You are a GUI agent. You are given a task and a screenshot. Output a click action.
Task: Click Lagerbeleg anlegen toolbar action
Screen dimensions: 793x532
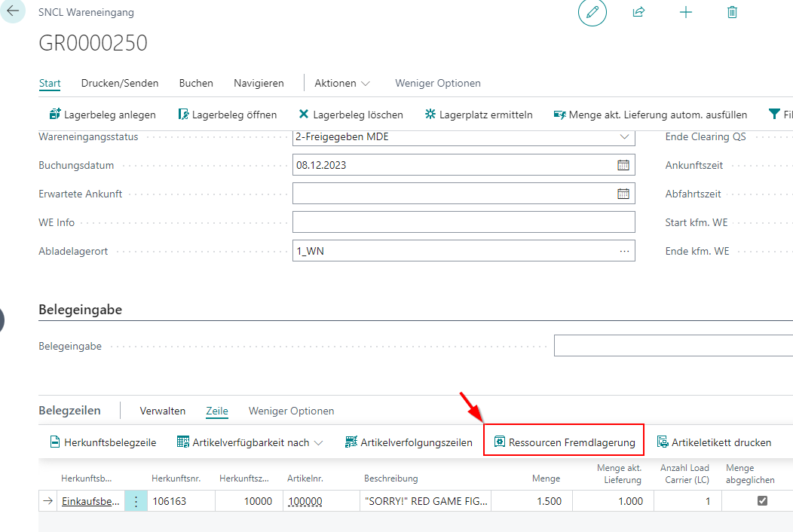pos(102,115)
